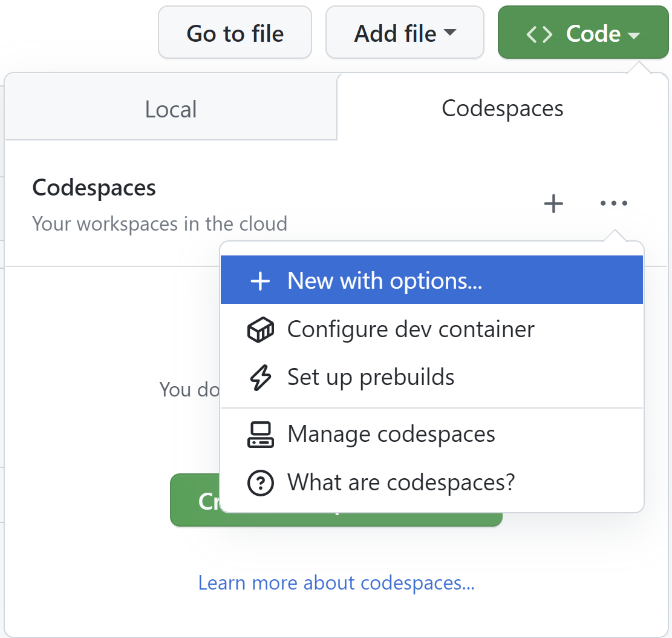Switch to the Local tab
Image resolution: width=672 pixels, height=638 pixels.
(x=171, y=109)
